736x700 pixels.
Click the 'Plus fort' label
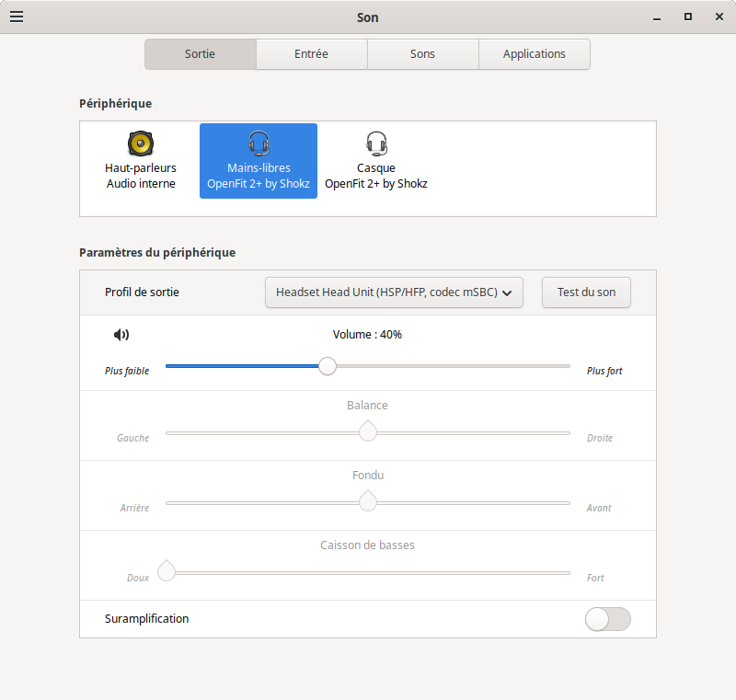pyautogui.click(x=604, y=371)
